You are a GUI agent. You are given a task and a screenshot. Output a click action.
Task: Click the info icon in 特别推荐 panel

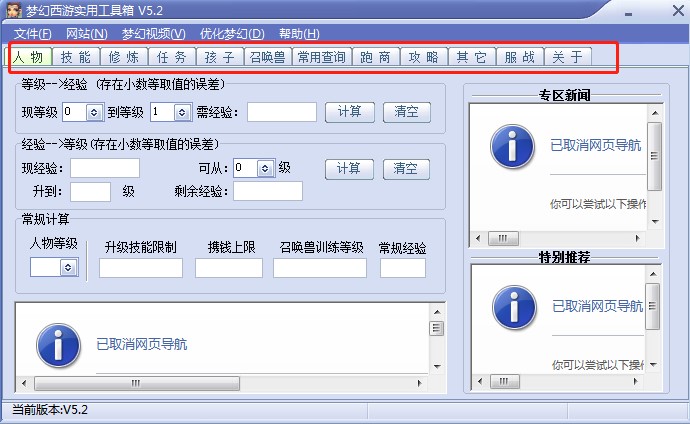(x=514, y=307)
